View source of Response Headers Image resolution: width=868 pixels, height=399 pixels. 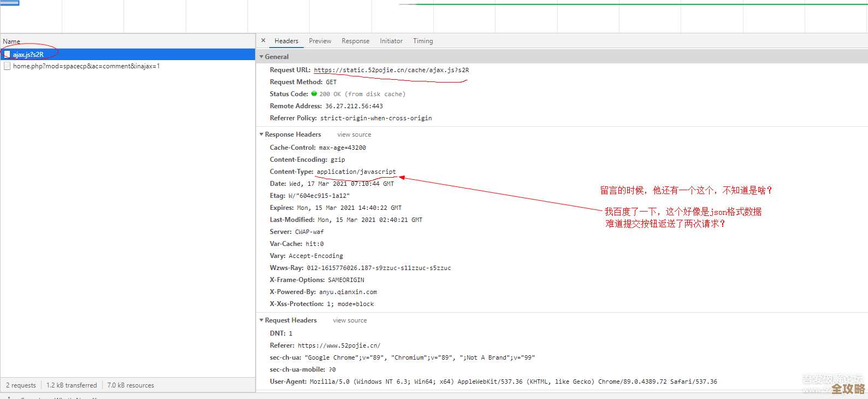click(354, 134)
